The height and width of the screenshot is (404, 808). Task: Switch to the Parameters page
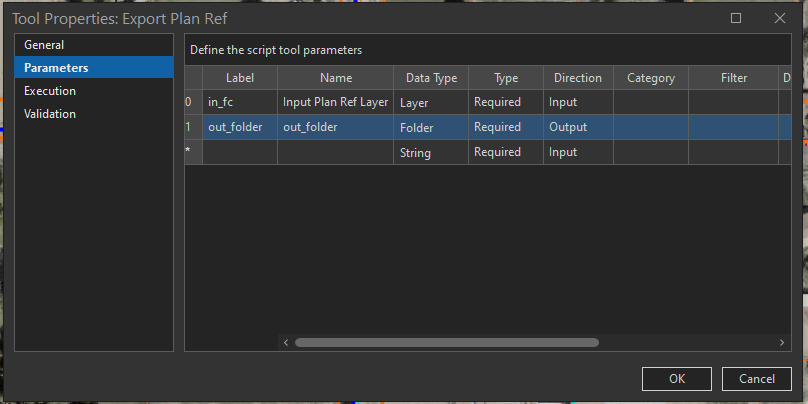coord(56,68)
